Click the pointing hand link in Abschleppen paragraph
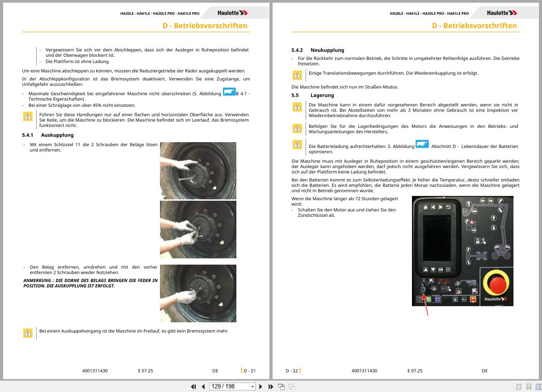The width and height of the screenshot is (542, 392). [x=229, y=92]
